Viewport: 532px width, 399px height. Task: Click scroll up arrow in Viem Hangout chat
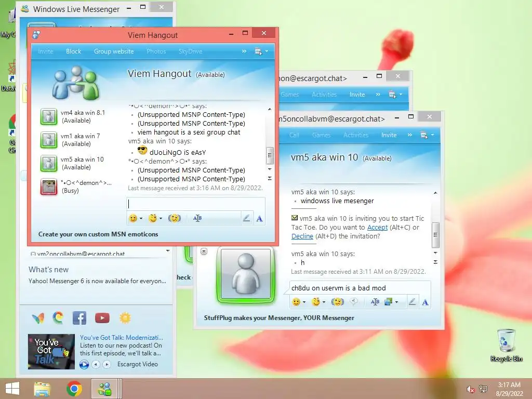pos(270,109)
